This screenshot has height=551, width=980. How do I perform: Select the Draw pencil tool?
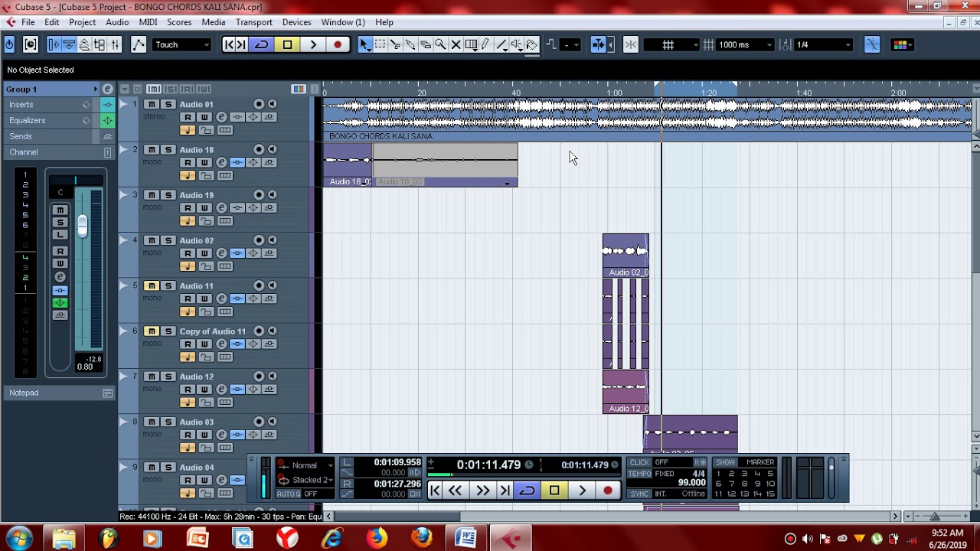(x=485, y=45)
